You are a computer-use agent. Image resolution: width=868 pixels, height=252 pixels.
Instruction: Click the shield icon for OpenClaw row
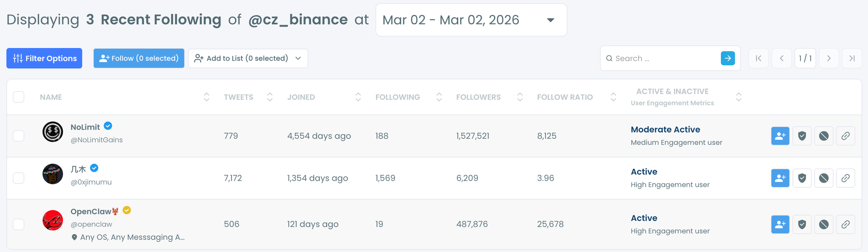(x=802, y=224)
